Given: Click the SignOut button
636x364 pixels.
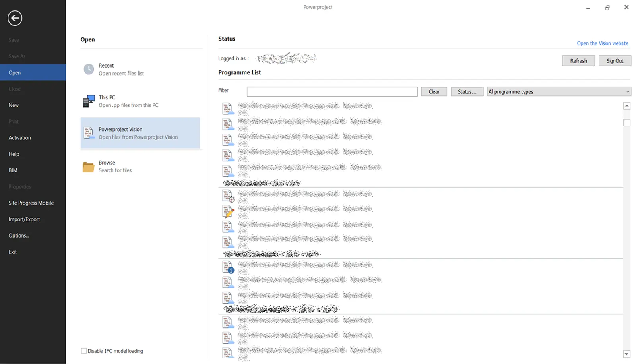Looking at the screenshot, I should 615,61.
